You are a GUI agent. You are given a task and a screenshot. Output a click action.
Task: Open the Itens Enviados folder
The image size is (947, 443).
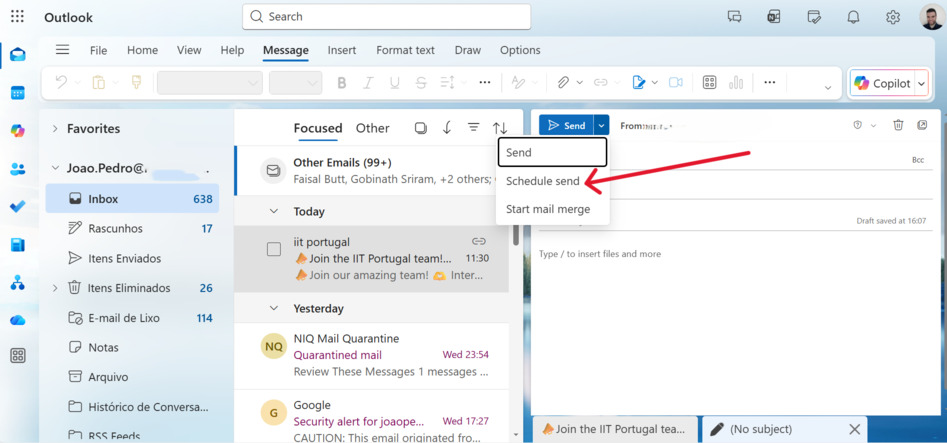point(132,258)
